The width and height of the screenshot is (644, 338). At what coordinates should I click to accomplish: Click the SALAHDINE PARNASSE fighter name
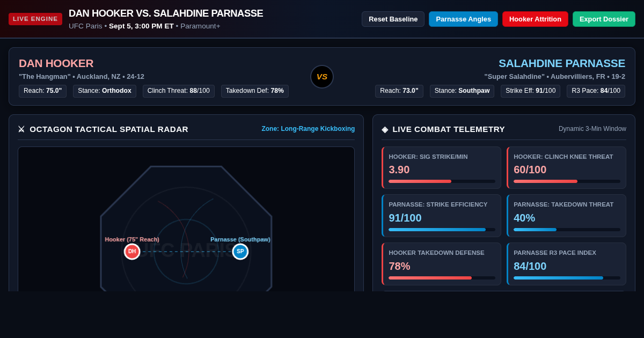tap(562, 63)
